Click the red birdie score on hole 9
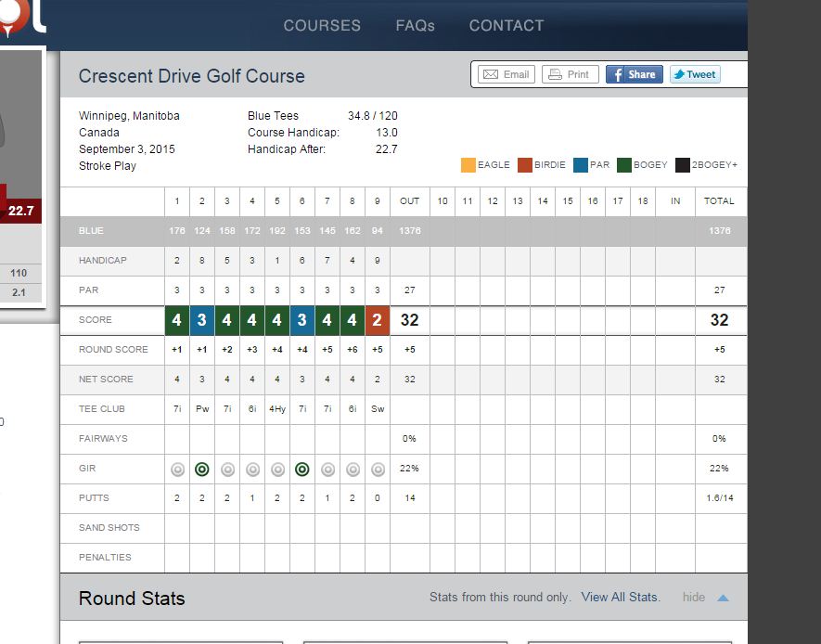Image resolution: width=821 pixels, height=644 pixels. click(x=377, y=320)
